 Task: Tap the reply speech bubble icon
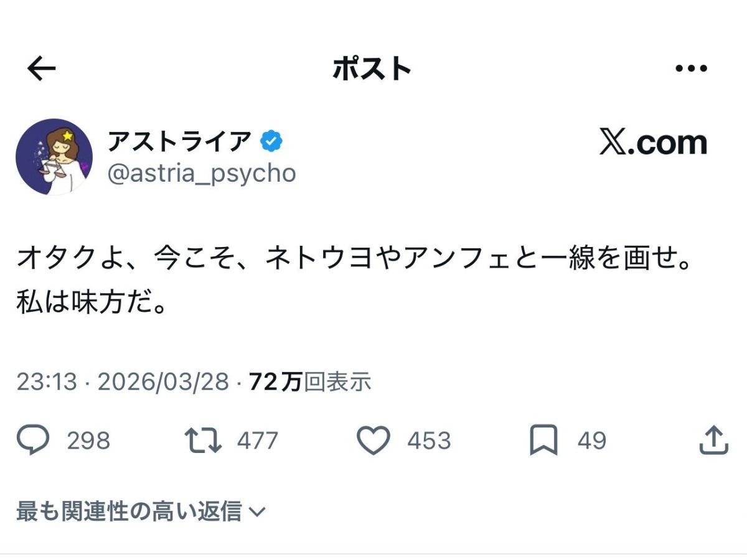point(33,441)
